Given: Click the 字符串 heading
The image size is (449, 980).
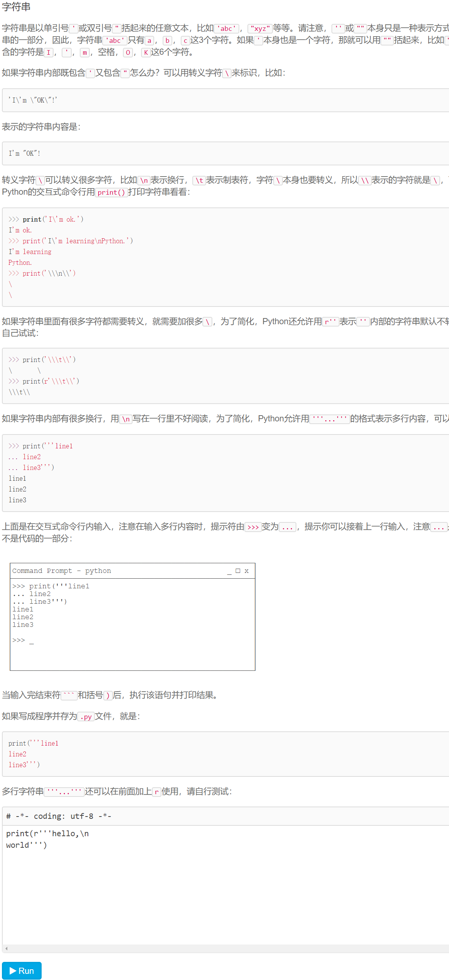Looking at the screenshot, I should (16, 7).
